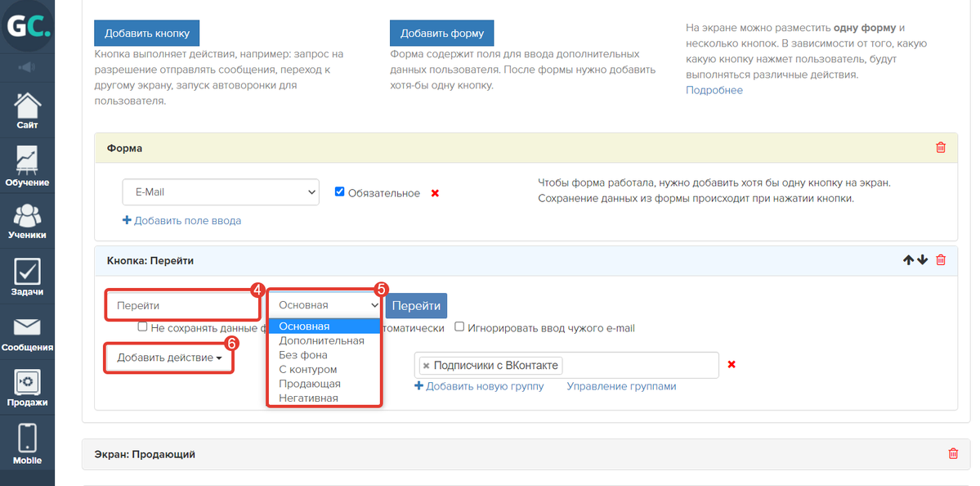Open the Сайт section in sidebar
Image resolution: width=980 pixels, height=486 pixels.
[27, 111]
